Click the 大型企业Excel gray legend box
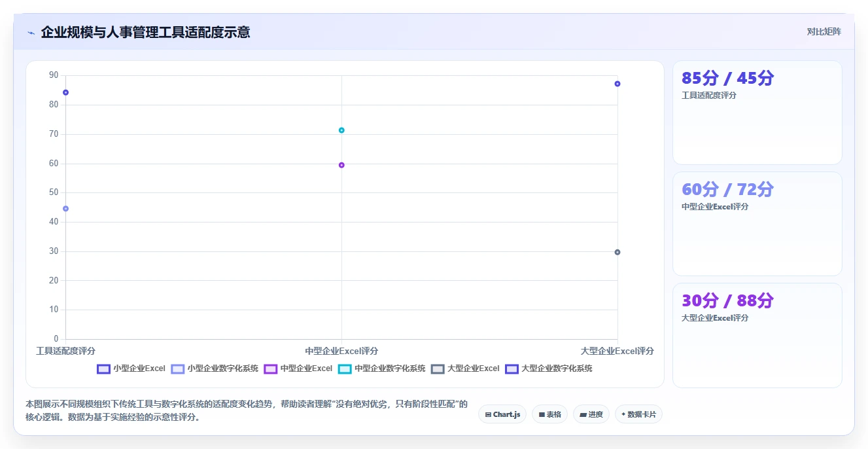Image resolution: width=868 pixels, height=449 pixels. tap(438, 368)
